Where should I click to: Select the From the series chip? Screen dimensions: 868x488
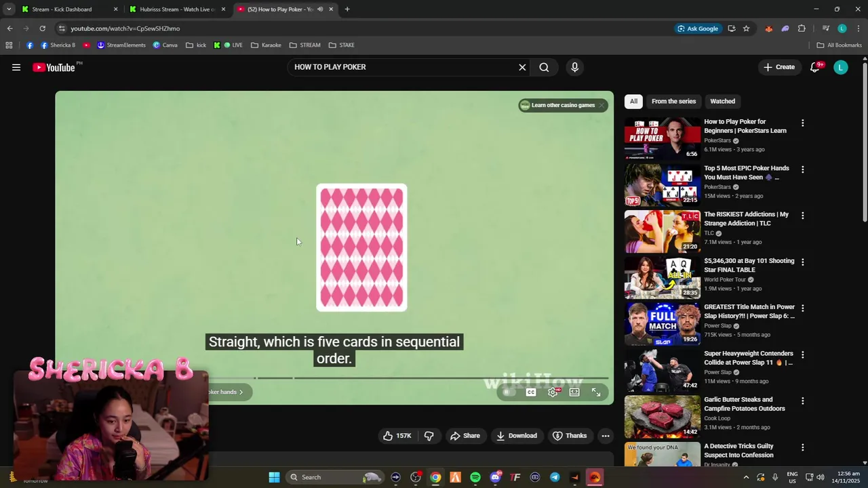coord(673,101)
